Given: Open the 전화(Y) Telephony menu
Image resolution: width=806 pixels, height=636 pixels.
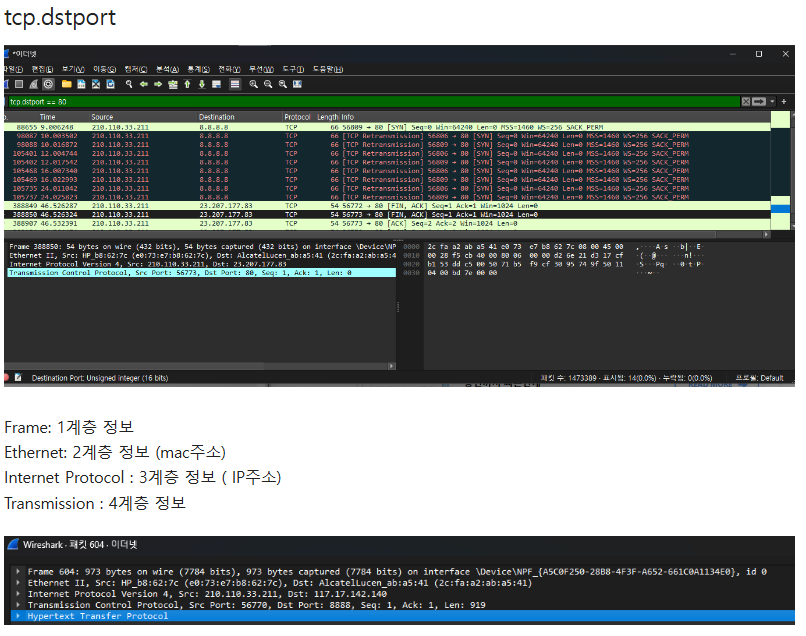Looking at the screenshot, I should coord(229,69).
